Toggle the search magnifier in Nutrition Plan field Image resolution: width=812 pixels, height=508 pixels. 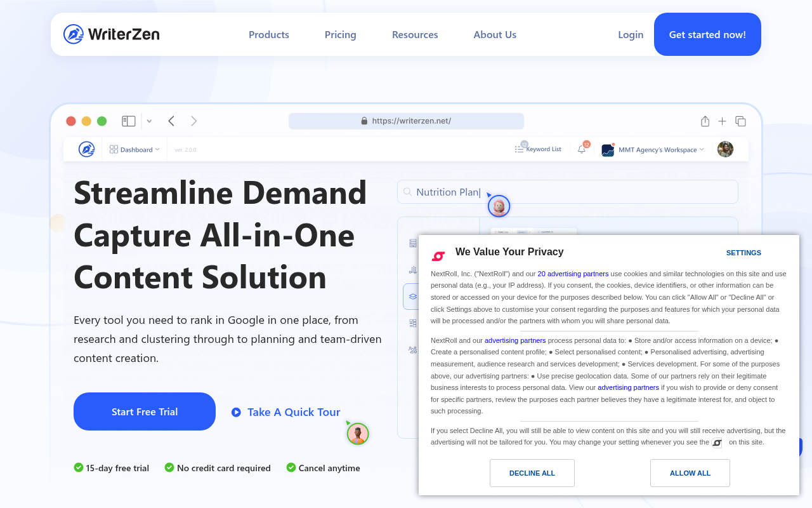coord(407,192)
